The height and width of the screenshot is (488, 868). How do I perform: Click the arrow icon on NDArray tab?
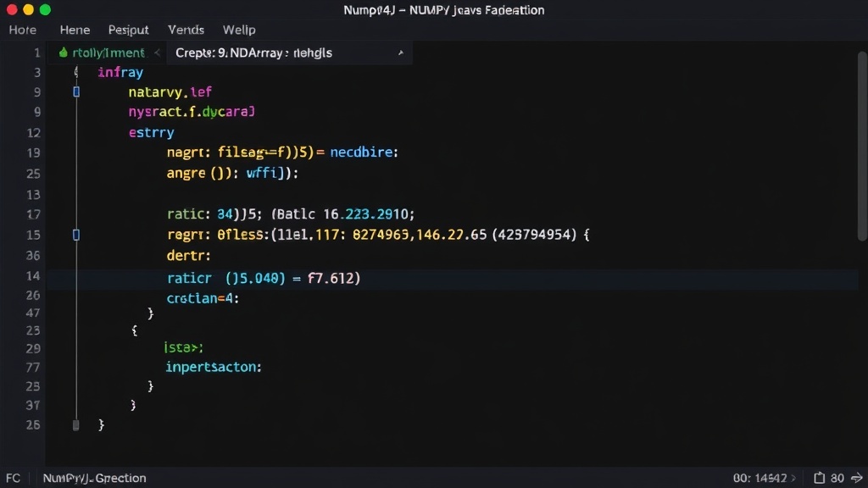(x=401, y=53)
